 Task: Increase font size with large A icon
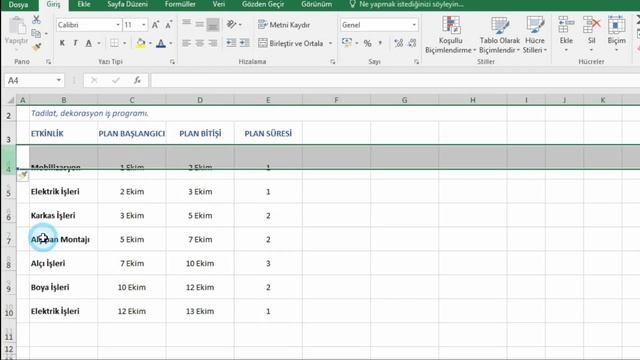(x=156, y=25)
